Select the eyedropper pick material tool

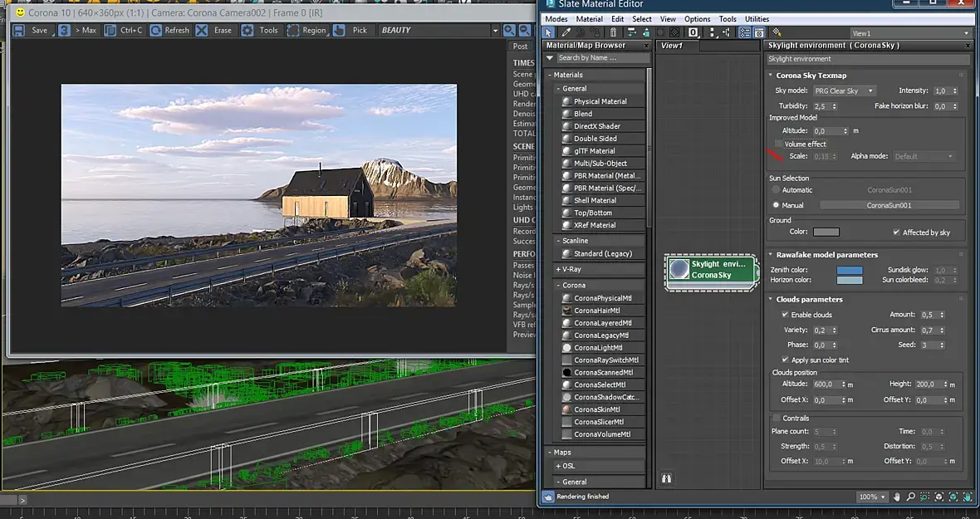pos(566,32)
